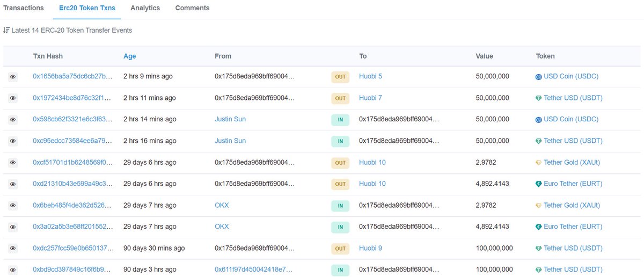Open Euro Tether (EURT) token in Huobi 10 row
This screenshot has width=644, height=277.
[573, 184]
